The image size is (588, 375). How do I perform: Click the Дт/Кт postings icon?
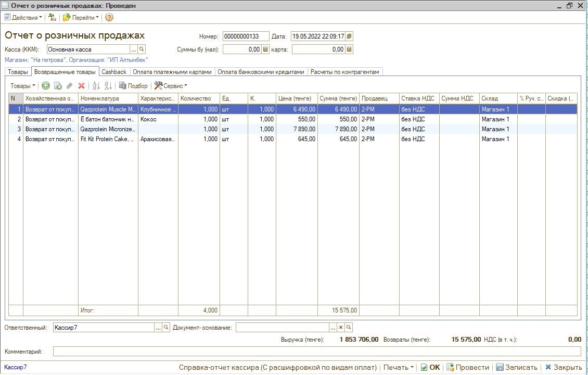tap(52, 17)
